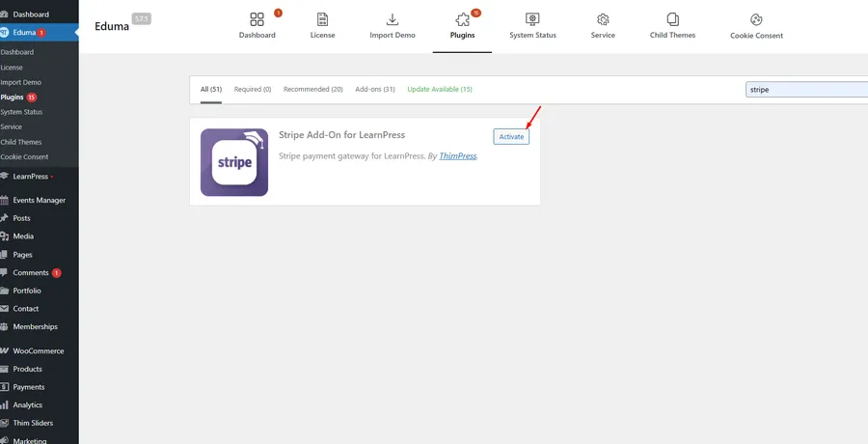This screenshot has width=868, height=444.
Task: Click the License document icon
Action: (322, 19)
